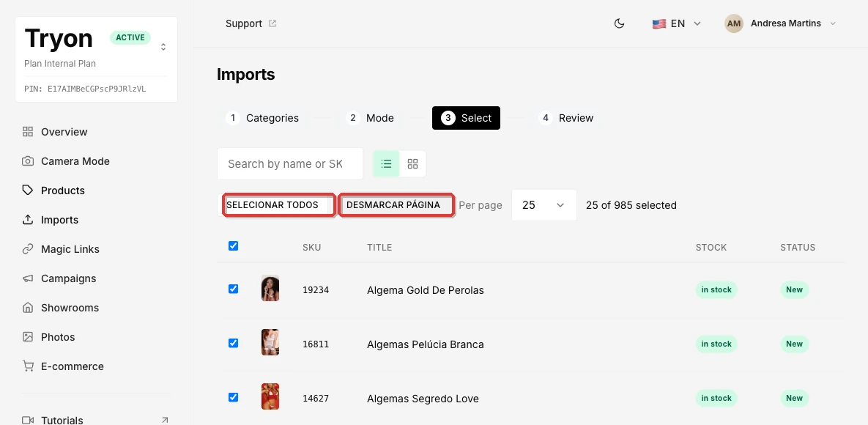This screenshot has width=868, height=425.
Task: Click thumbnail for Algemas Pelúcia Branca
Action: (270, 342)
